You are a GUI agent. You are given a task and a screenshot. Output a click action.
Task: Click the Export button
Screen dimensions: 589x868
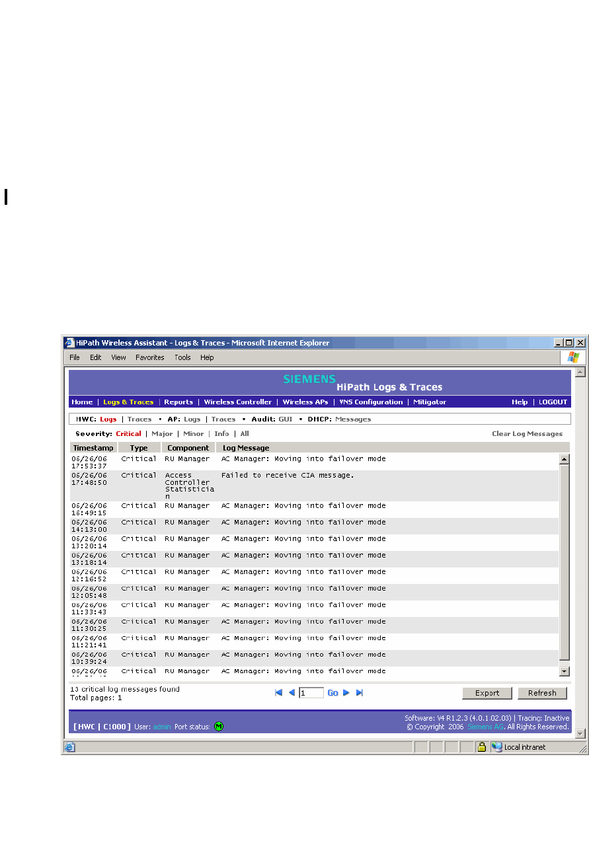[487, 693]
